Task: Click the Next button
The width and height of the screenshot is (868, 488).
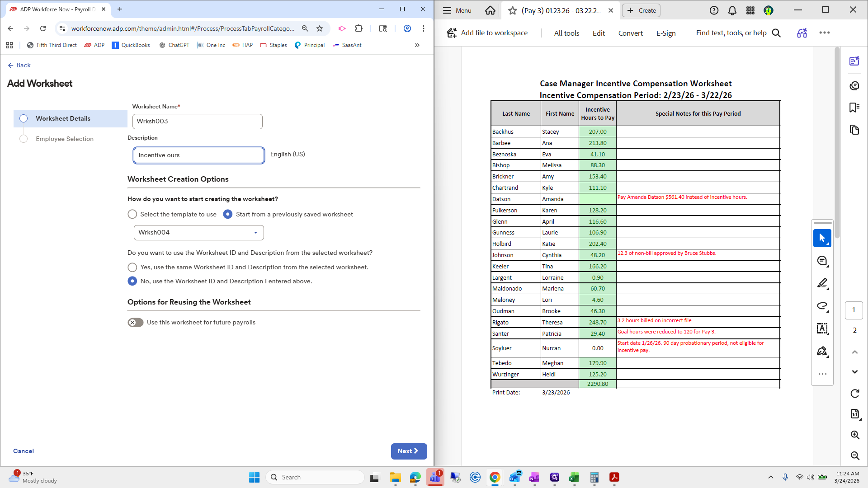Action: [x=408, y=451]
